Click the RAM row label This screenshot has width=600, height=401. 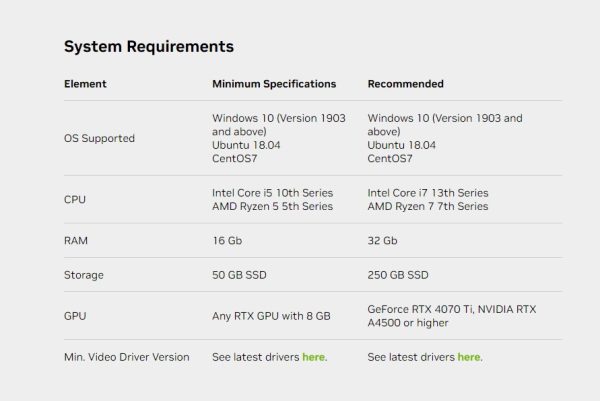pyautogui.click(x=76, y=241)
